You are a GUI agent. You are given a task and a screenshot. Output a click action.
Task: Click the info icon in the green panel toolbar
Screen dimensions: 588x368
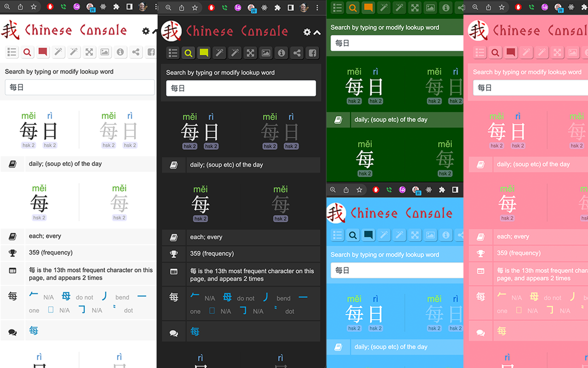click(x=446, y=8)
